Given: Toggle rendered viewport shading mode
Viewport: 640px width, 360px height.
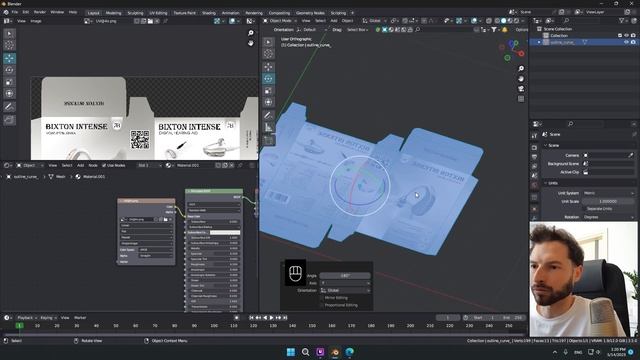Looking at the screenshot, I should 516,20.
